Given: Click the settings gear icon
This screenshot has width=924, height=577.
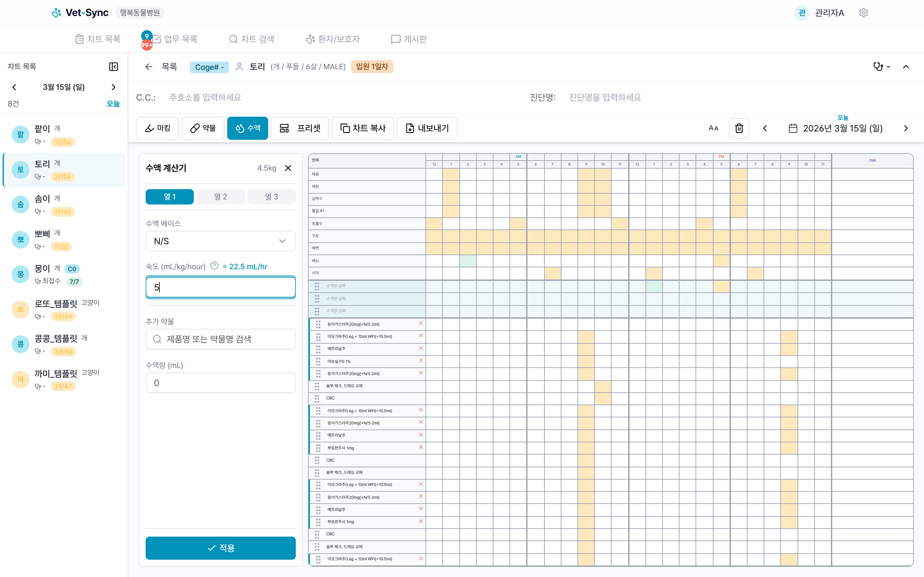Looking at the screenshot, I should pos(863,13).
